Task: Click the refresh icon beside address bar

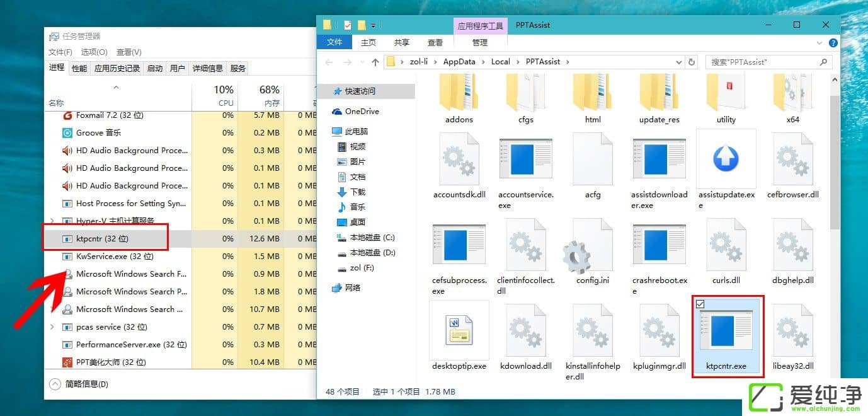Action: 691,61
